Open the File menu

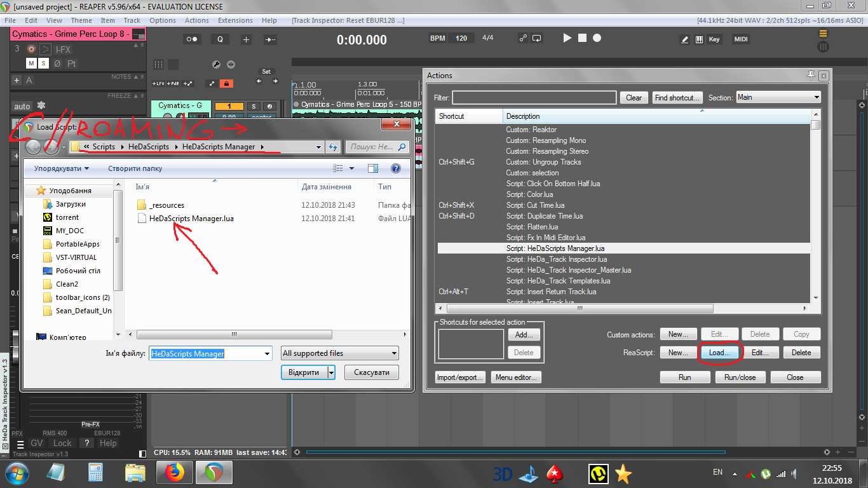point(10,20)
